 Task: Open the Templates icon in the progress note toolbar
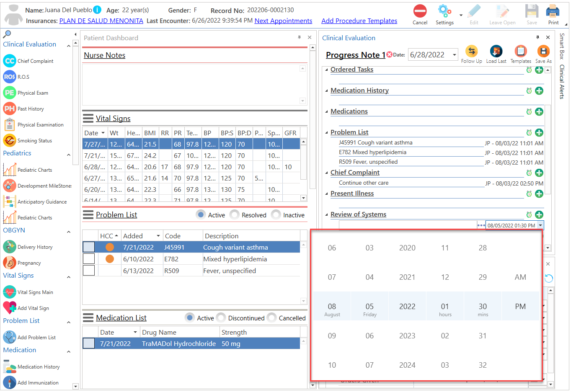click(x=520, y=54)
